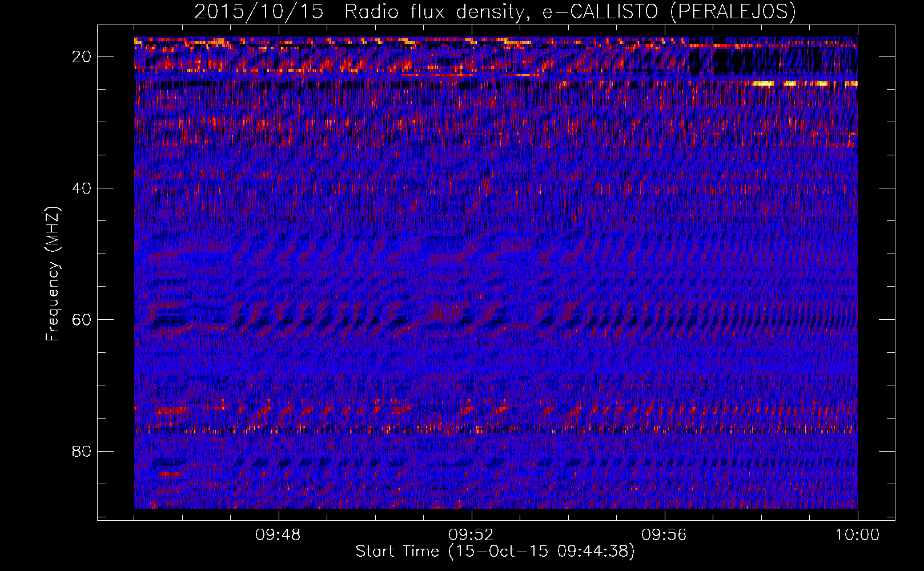Click the 10:00 time tick label
Viewport: 924px width, 571px height.
[x=857, y=535]
